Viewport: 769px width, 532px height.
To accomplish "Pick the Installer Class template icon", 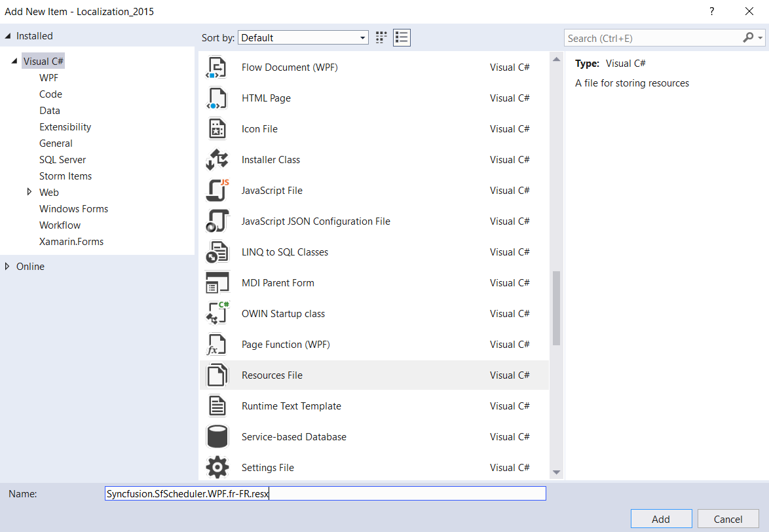I will click(217, 160).
